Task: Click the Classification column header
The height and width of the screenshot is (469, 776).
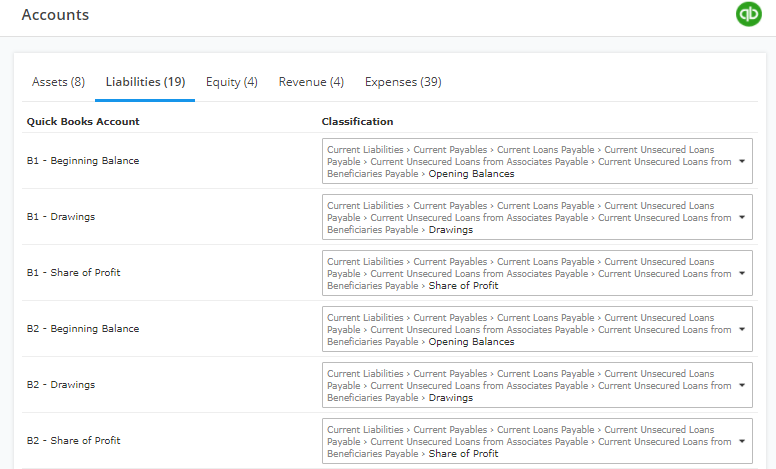Action: click(357, 122)
